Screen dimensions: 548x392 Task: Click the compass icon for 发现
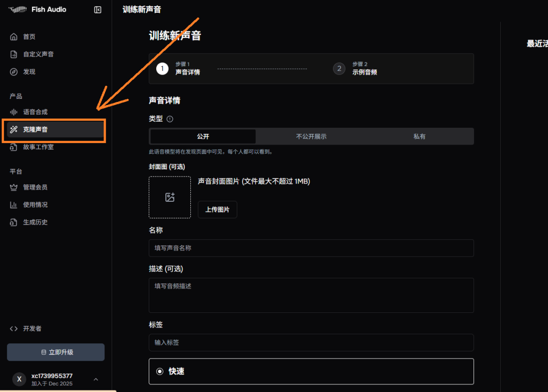(x=14, y=72)
